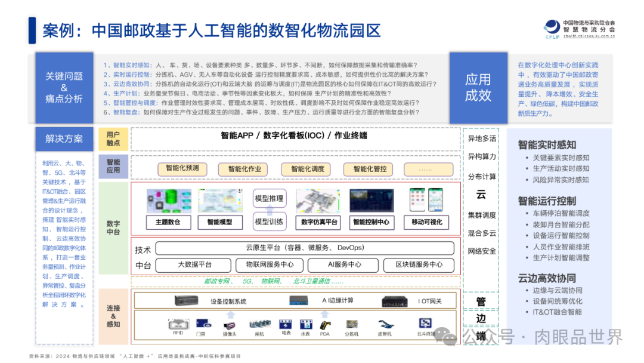The height and width of the screenshot is (363, 644).
Task: Select the 区块链服务中心 box
Action: (x=419, y=265)
